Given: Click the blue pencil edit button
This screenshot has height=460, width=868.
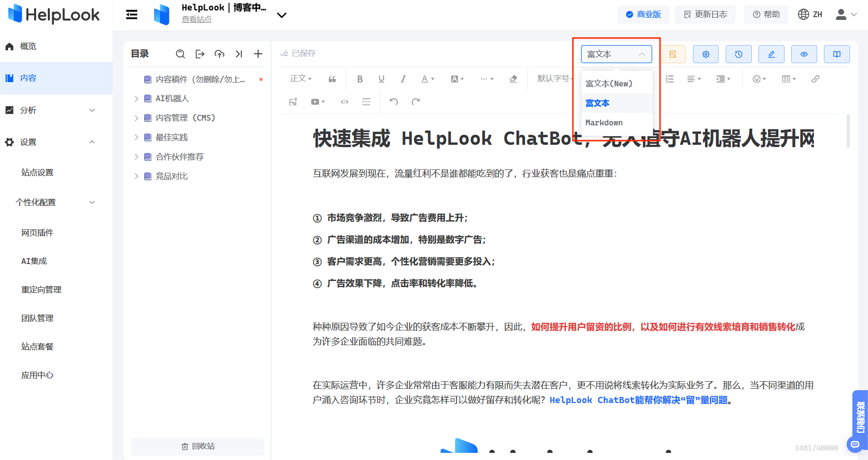Looking at the screenshot, I should (771, 54).
